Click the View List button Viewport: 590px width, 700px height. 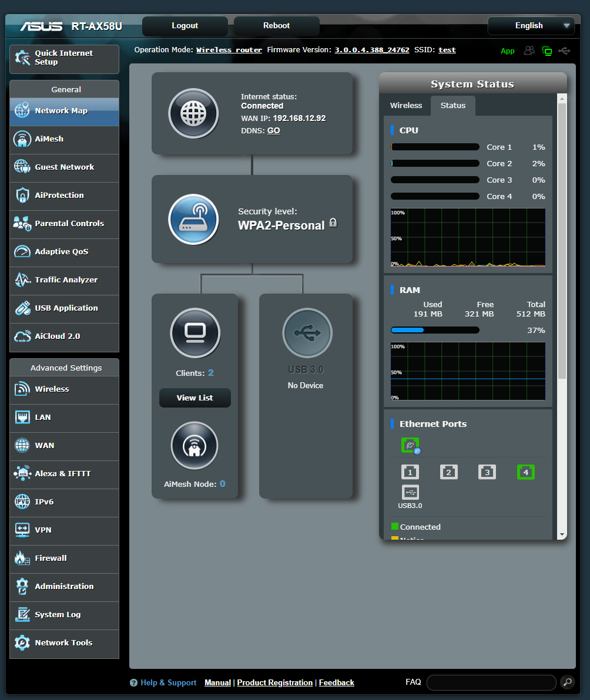point(195,398)
